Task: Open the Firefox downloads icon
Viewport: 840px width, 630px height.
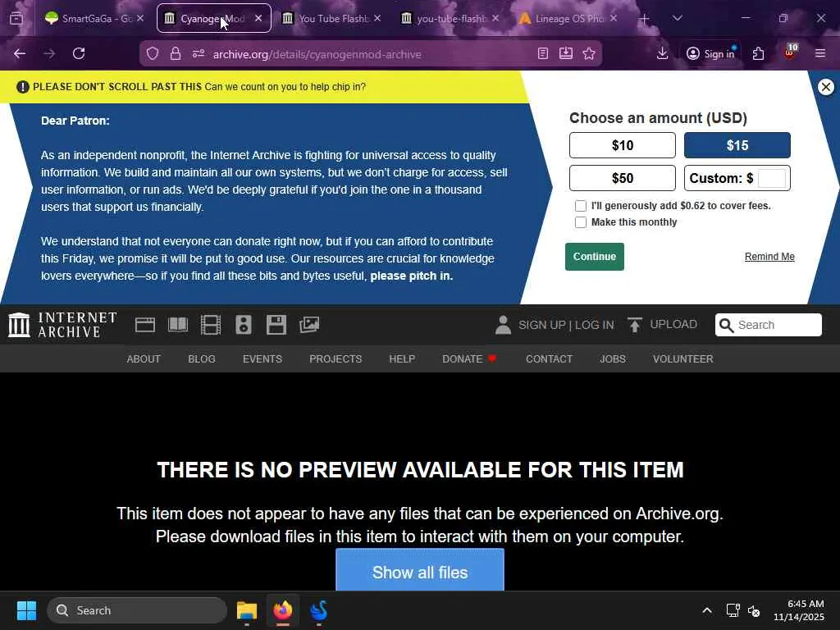Action: coord(662,53)
